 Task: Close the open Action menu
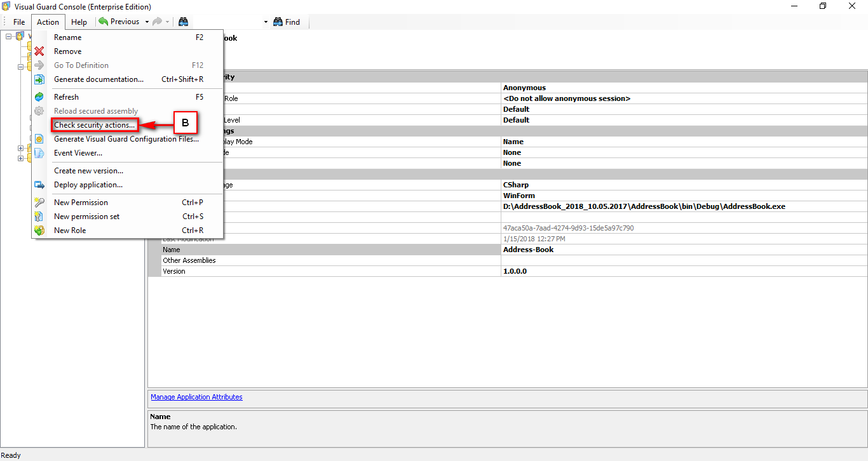coord(48,22)
